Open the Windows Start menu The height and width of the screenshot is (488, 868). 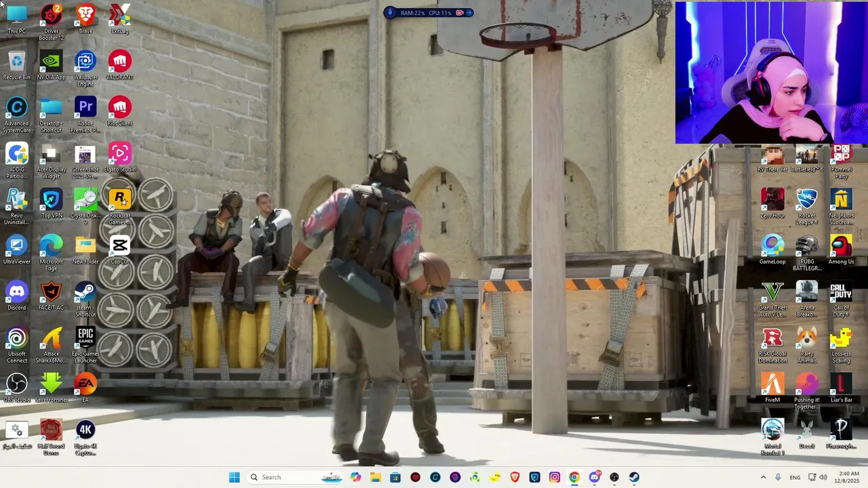point(234,477)
